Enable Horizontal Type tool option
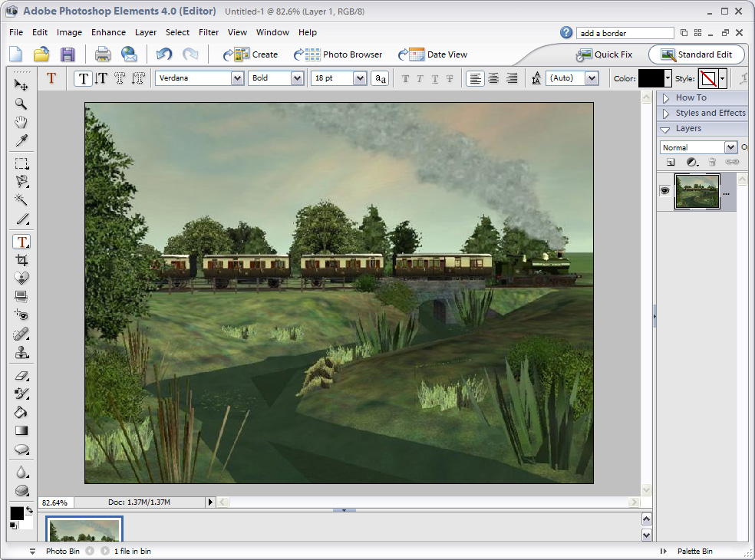This screenshot has width=755, height=560. [x=84, y=78]
